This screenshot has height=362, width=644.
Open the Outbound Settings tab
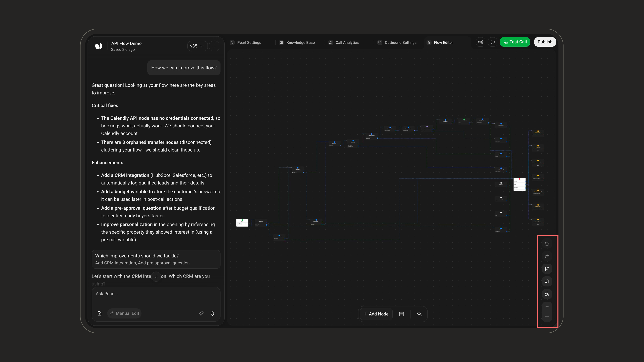tap(397, 42)
